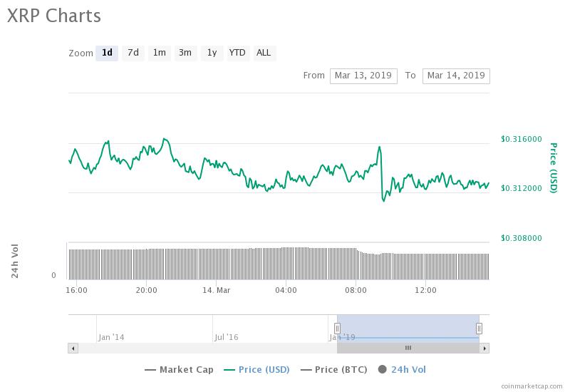Click the navigator scrollbar thumb grip
This screenshot has width=570, height=392.
tap(408, 348)
